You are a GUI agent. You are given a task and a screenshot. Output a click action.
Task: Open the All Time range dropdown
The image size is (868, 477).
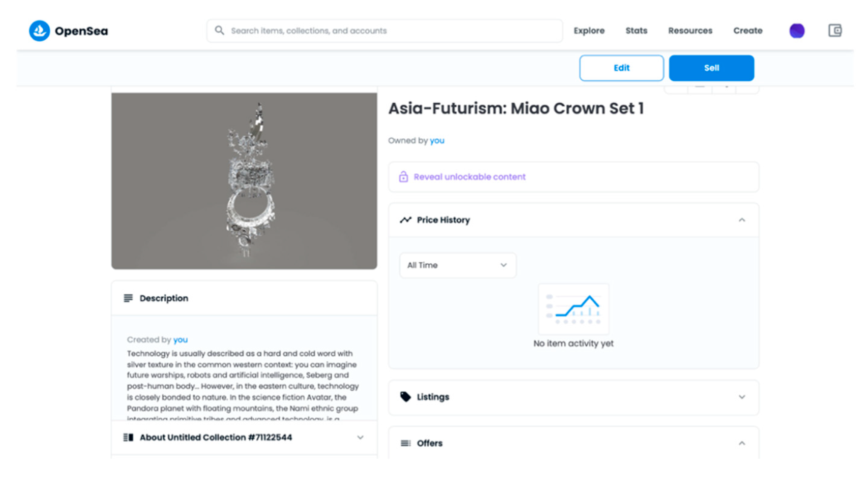tap(457, 265)
